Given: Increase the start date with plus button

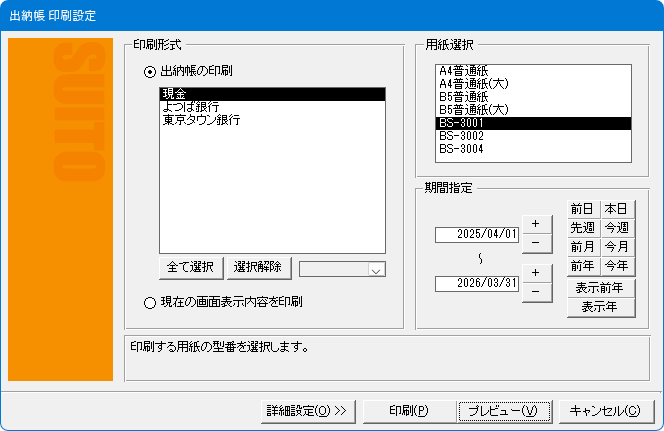Looking at the screenshot, I should [536, 223].
